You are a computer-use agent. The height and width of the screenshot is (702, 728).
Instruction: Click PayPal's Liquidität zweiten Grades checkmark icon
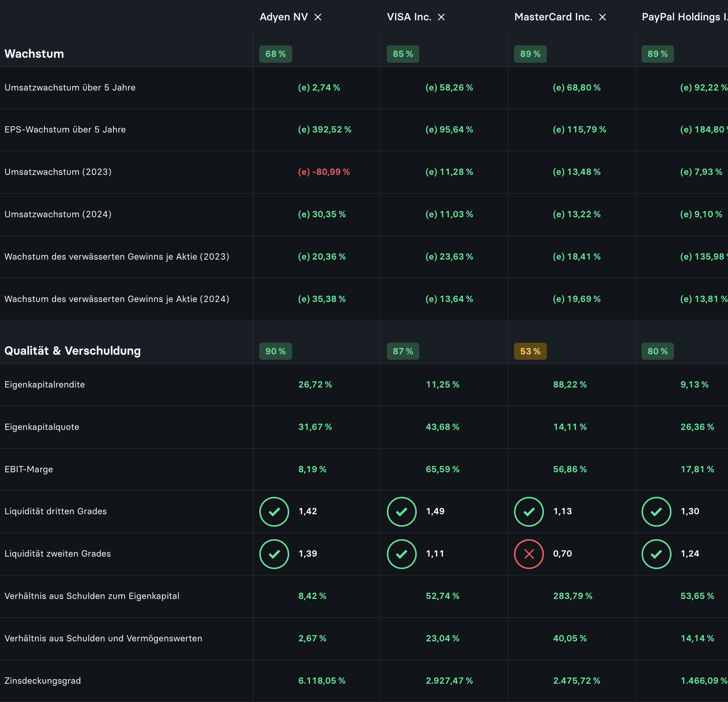tap(657, 554)
